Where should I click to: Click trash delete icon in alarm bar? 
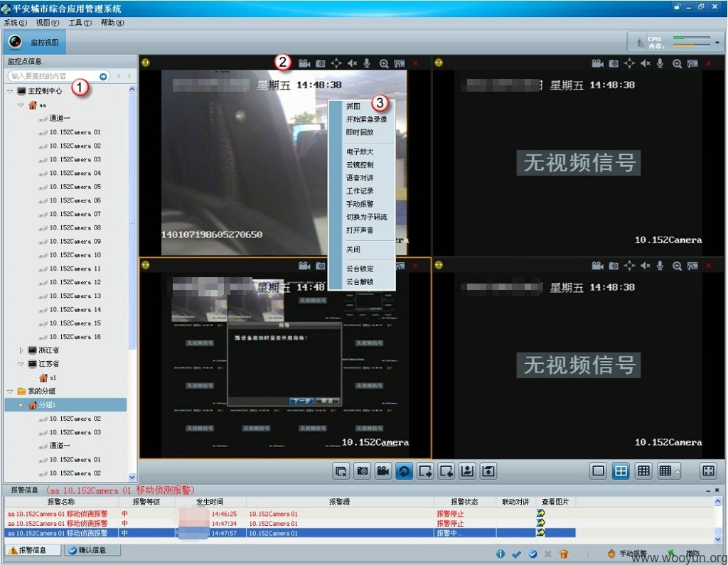coord(564,554)
